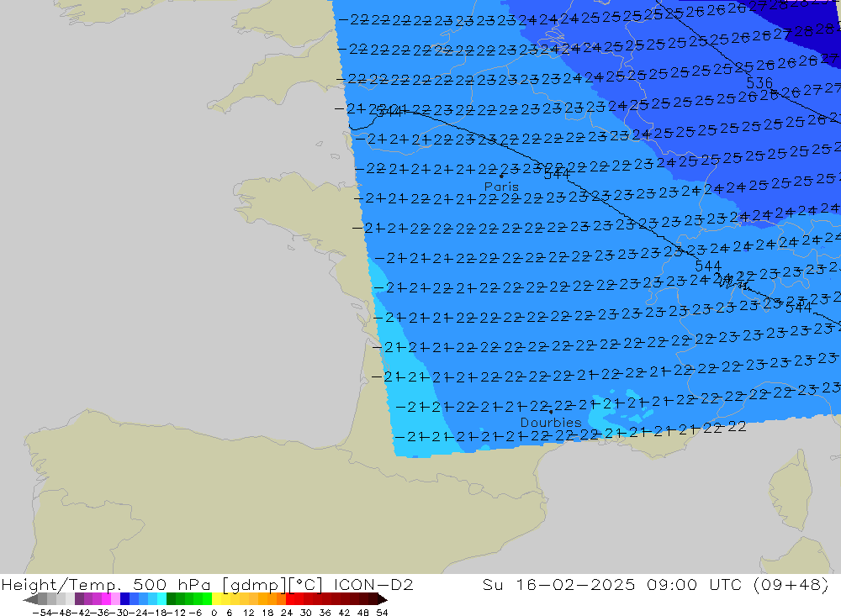Click the legend value '-54' at left end

click(x=42, y=613)
